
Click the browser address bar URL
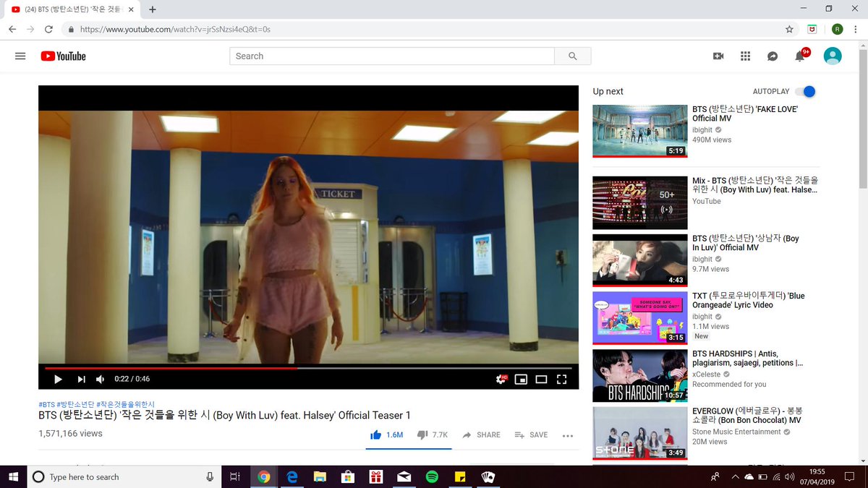pos(175,30)
